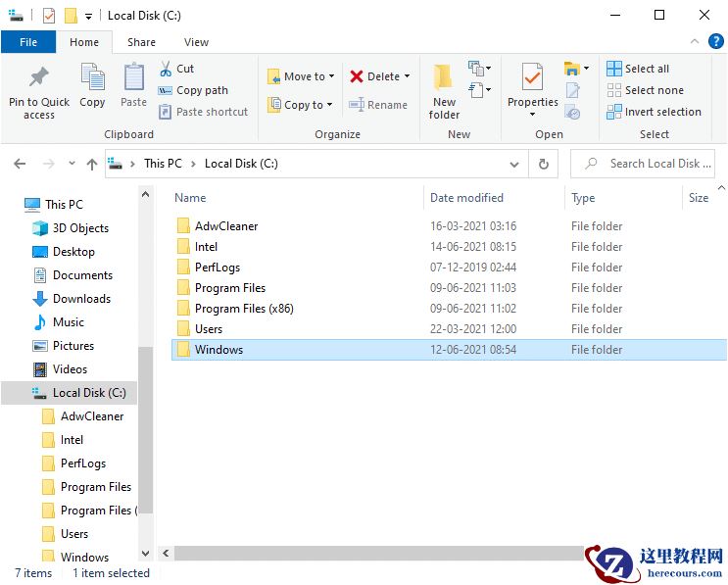This screenshot has width=728, height=585.
Task: Click Pin to Quick access icon
Action: point(39,77)
